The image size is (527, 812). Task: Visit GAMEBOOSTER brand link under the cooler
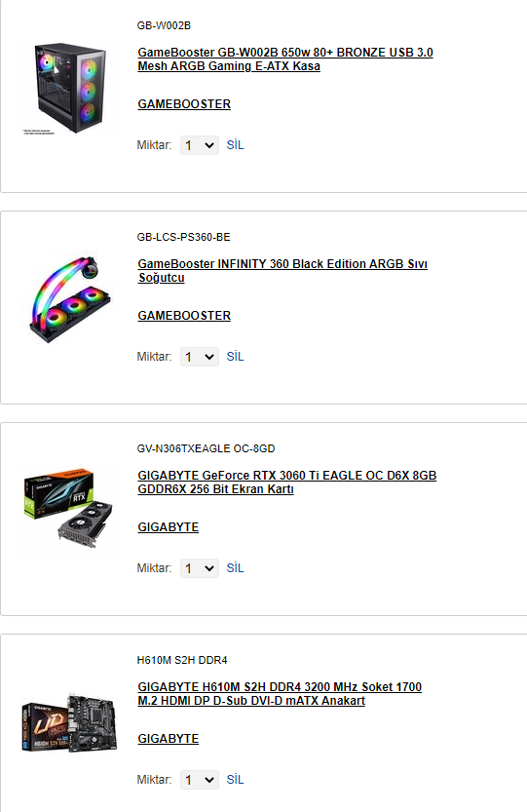click(184, 316)
